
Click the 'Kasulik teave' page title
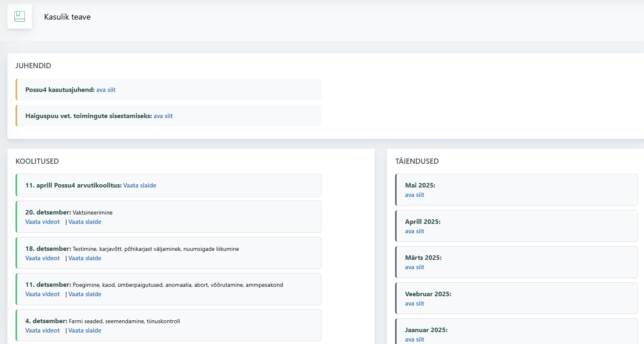pos(67,17)
